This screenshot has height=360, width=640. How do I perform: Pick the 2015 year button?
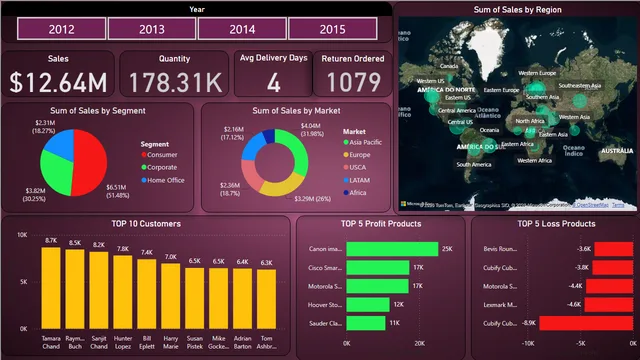point(332,29)
